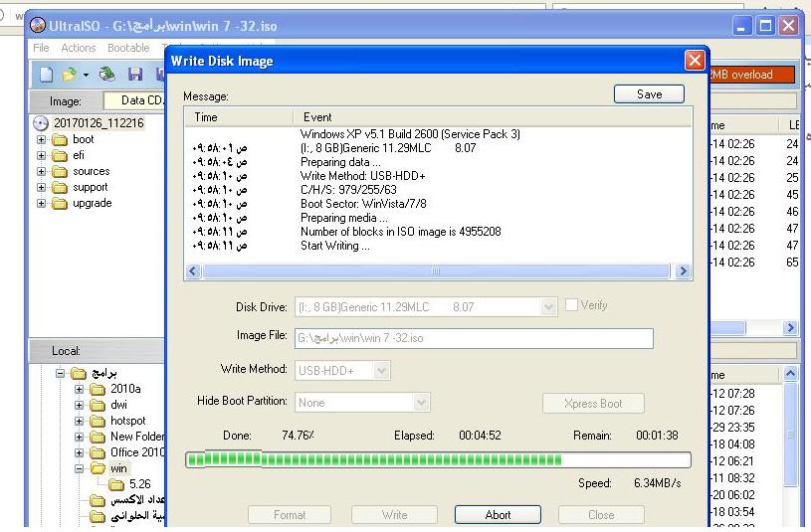Screen dimensions: 811x532
Task: Select the dwi folder icon
Action: coord(98,406)
